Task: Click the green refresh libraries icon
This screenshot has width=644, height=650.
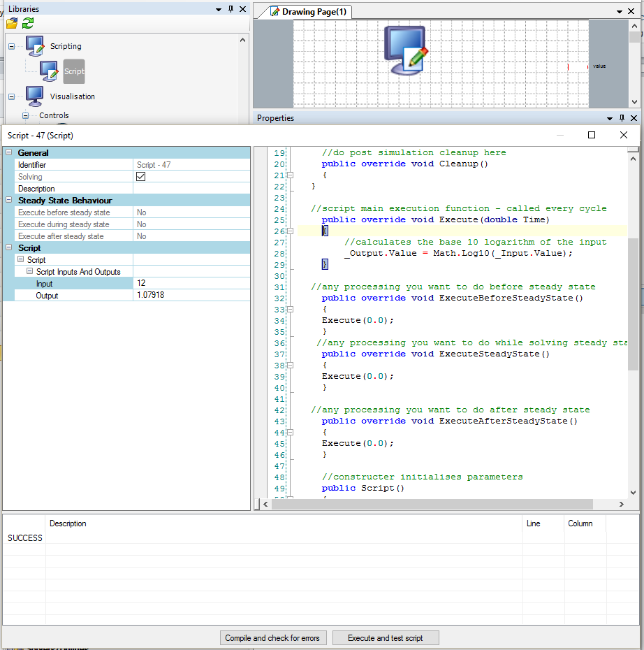Action: pyautogui.click(x=28, y=23)
